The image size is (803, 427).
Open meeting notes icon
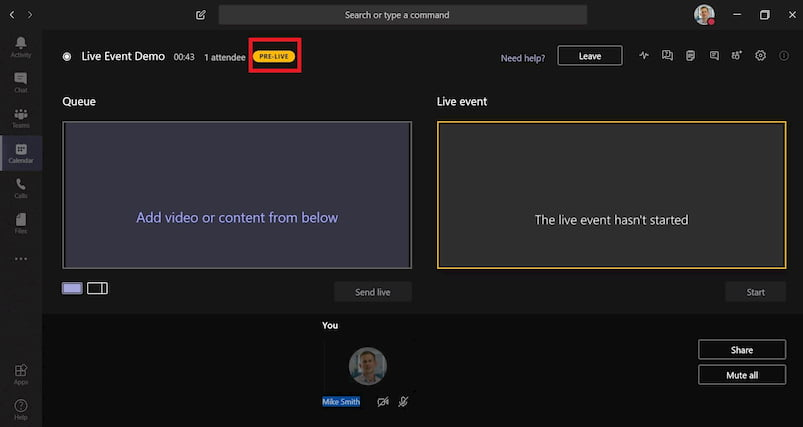point(690,56)
